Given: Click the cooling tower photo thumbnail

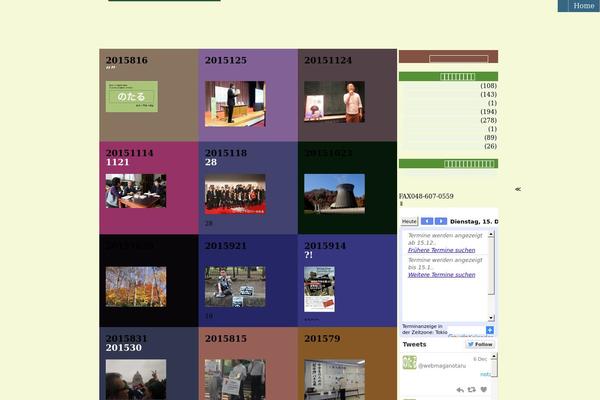Looking at the screenshot, I should pyautogui.click(x=334, y=194).
